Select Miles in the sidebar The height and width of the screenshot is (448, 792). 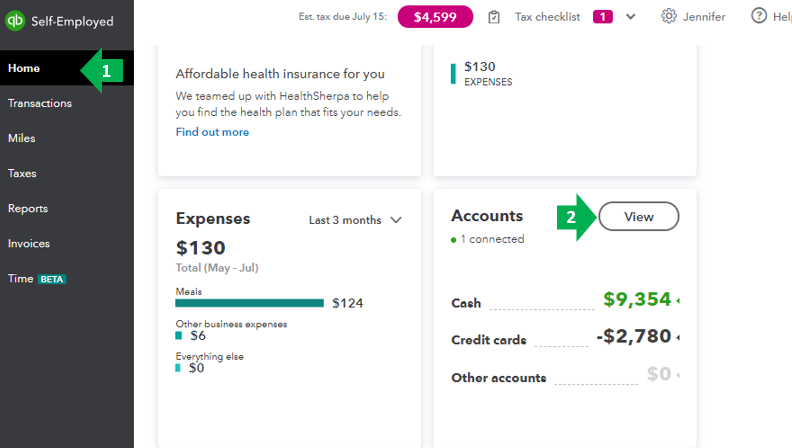[x=21, y=138]
